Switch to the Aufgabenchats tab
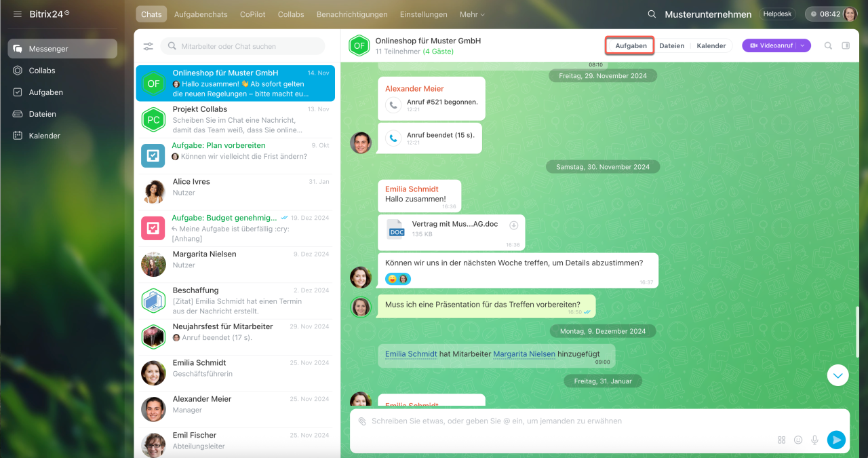 click(x=201, y=14)
